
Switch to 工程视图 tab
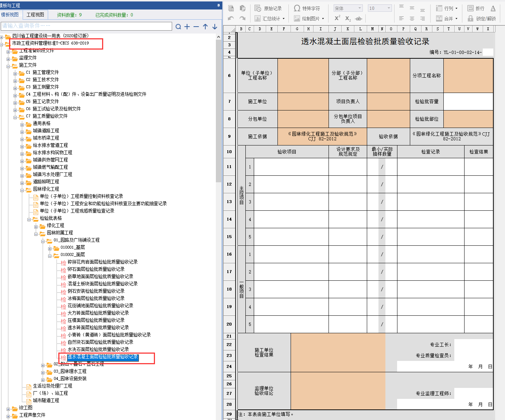(x=35, y=15)
